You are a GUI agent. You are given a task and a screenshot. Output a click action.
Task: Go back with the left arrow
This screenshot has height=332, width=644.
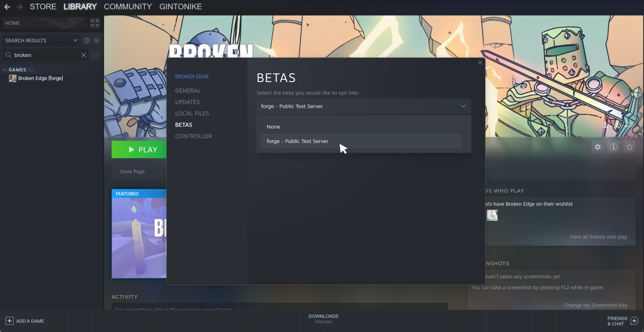(x=7, y=7)
